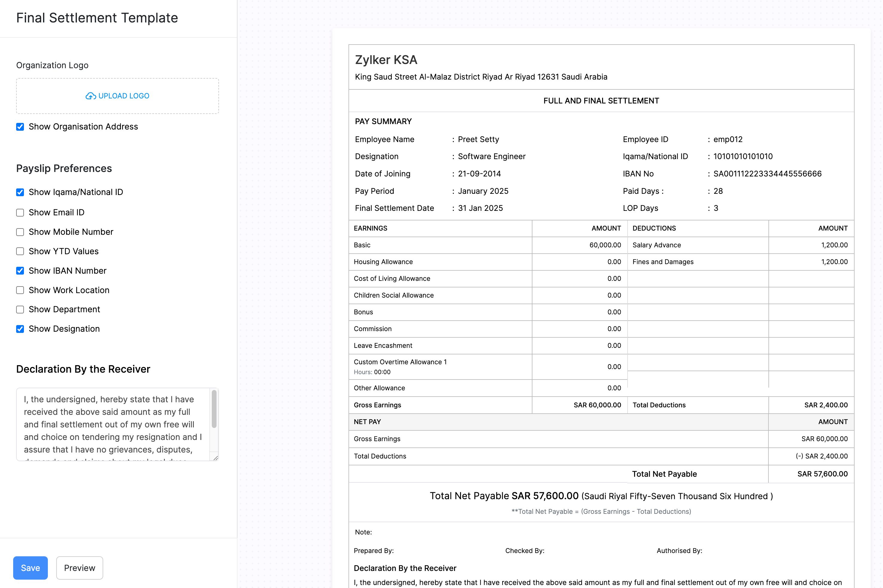This screenshot has width=883, height=588.
Task: Toggle Show Organisation Address checkbox
Action: [x=20, y=127]
